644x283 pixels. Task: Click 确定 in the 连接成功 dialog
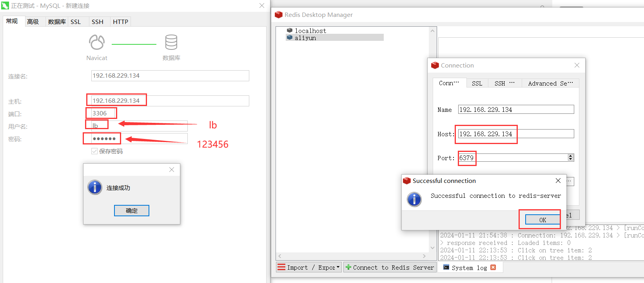pos(132,211)
